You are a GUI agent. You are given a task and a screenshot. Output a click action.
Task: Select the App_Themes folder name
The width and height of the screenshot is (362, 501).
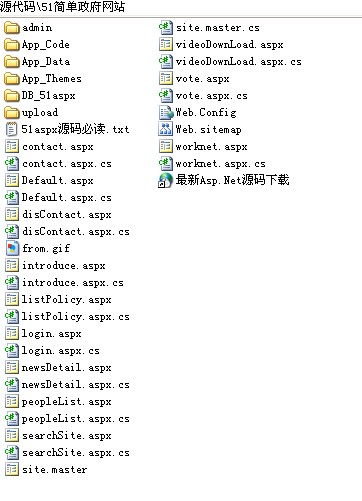tap(52, 79)
